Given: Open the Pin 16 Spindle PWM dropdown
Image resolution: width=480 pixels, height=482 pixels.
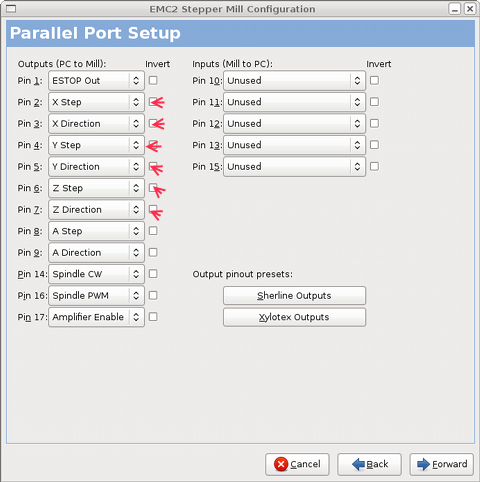Looking at the screenshot, I should pos(96,295).
